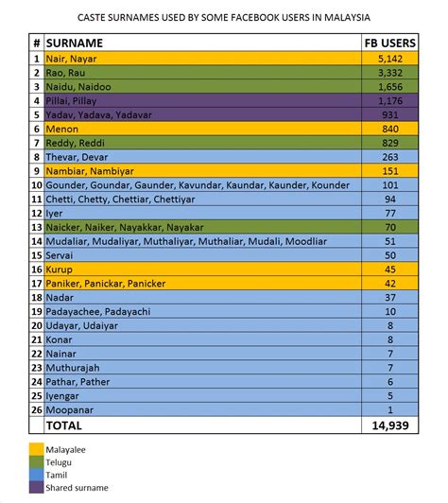Screen dimensions: 448x503
Task: Click the 3,332 user count value
Action: 390,73
